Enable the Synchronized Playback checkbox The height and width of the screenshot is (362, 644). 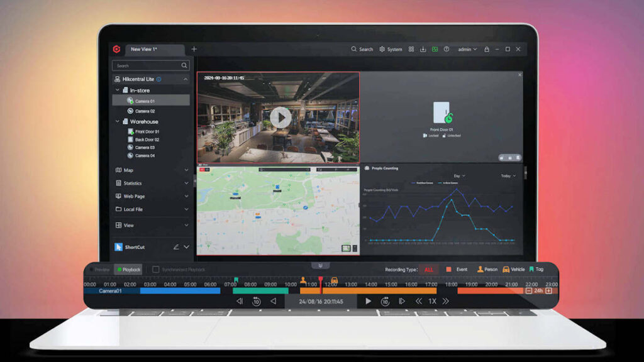coord(156,270)
